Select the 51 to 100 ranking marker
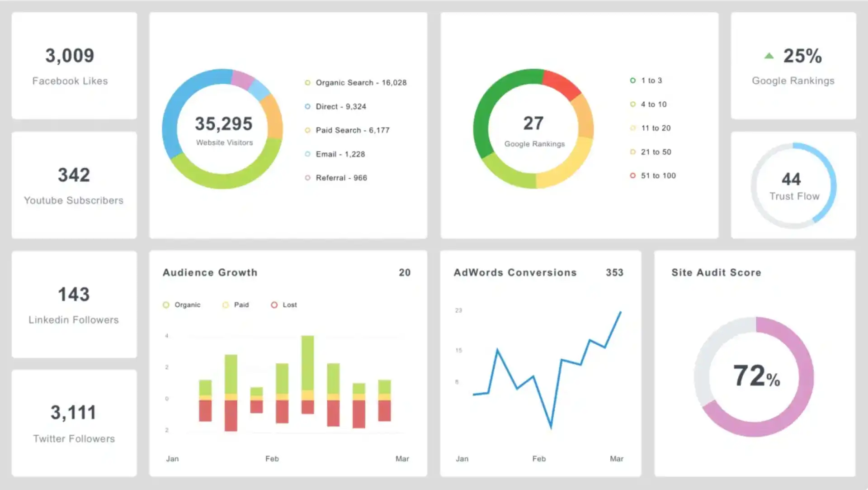Image resolution: width=868 pixels, height=490 pixels. point(632,176)
